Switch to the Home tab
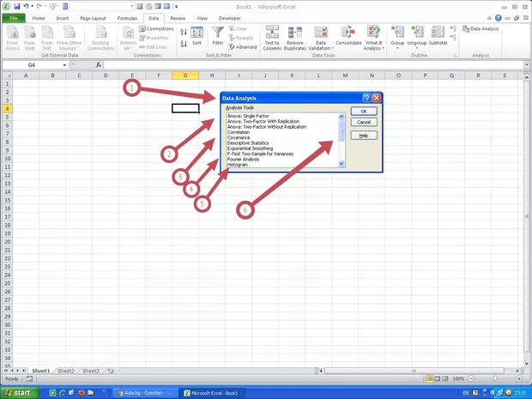 [39, 18]
